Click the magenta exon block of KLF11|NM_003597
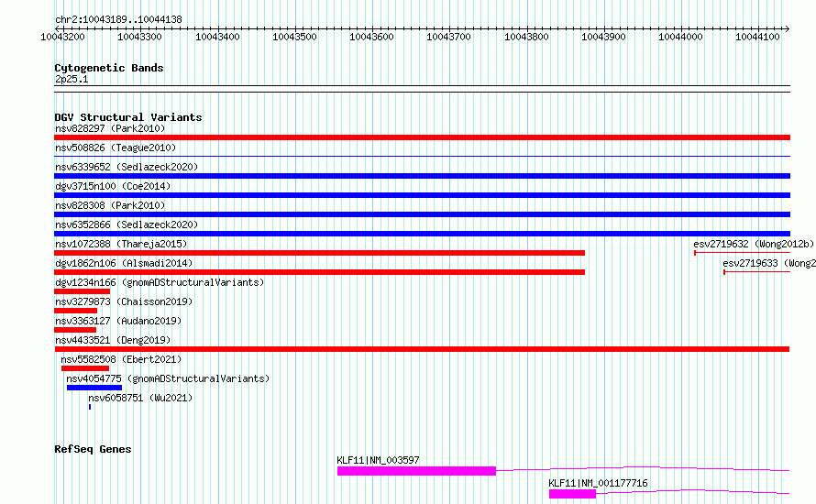 pos(416,471)
